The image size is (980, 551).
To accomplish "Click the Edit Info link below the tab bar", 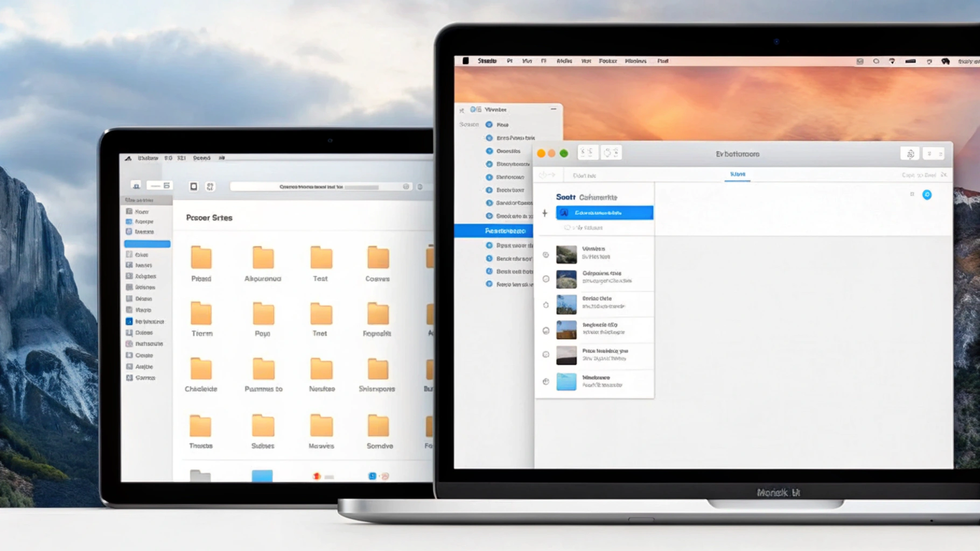I will (584, 175).
